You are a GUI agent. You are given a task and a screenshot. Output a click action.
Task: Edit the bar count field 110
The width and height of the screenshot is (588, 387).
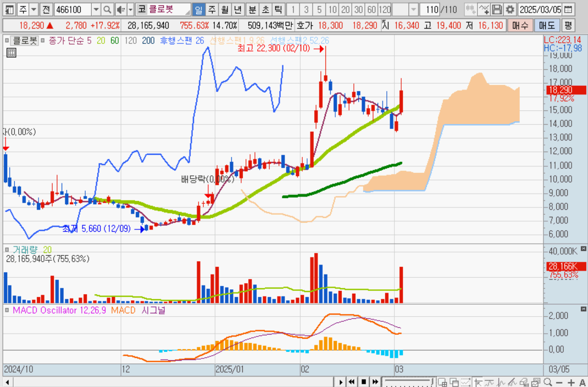pyautogui.click(x=430, y=9)
